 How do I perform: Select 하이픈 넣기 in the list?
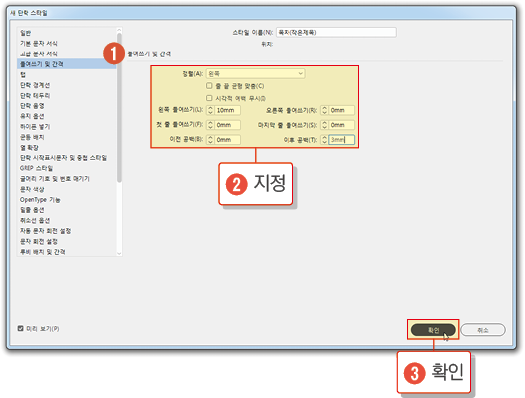pos(35,127)
